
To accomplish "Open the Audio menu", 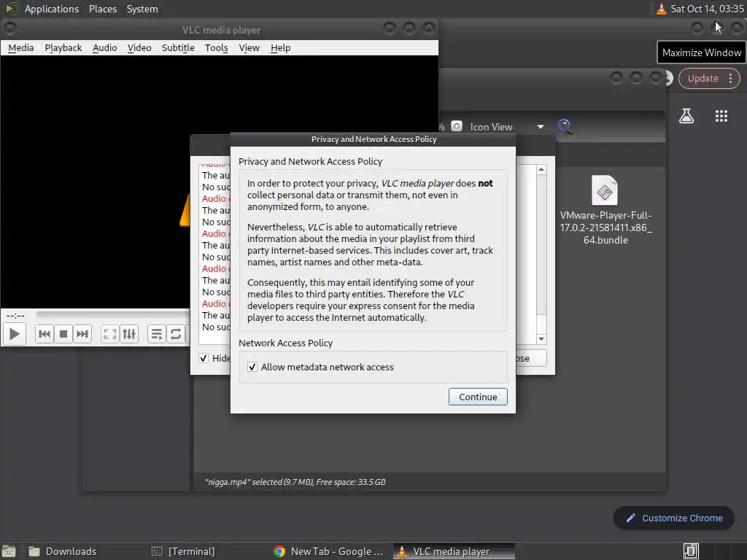I will pos(105,47).
